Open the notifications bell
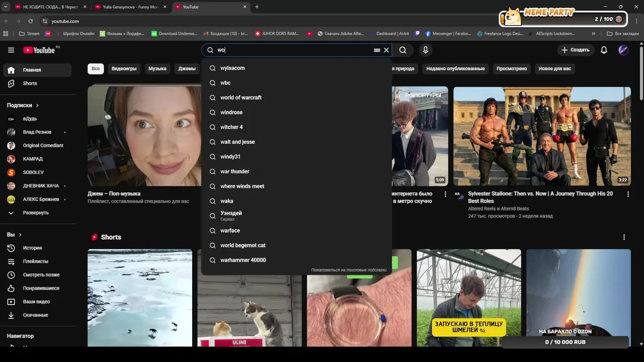The height and width of the screenshot is (362, 644). pyautogui.click(x=604, y=50)
